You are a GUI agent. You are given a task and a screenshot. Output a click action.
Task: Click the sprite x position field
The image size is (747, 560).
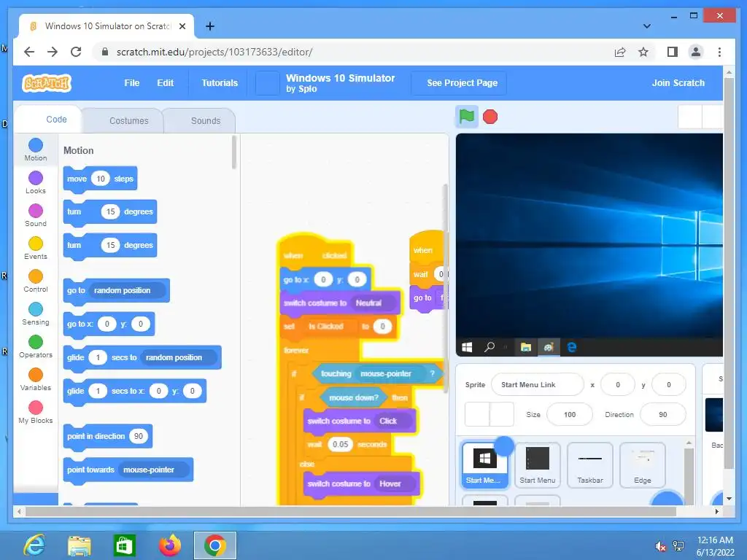[618, 385]
